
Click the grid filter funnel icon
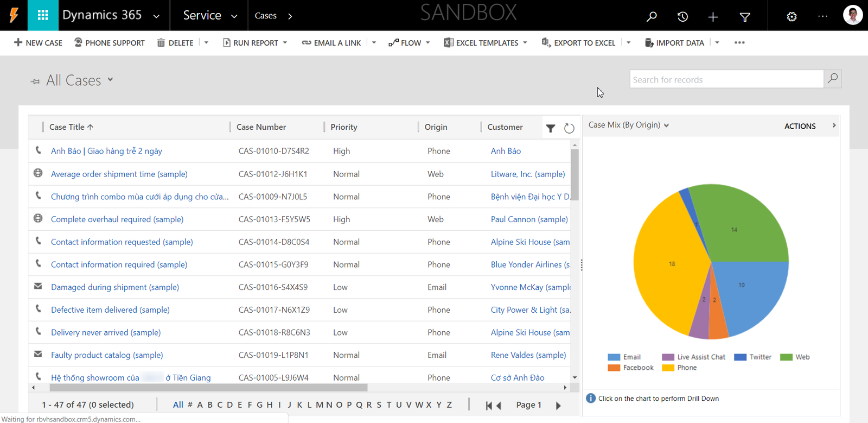pyautogui.click(x=551, y=128)
